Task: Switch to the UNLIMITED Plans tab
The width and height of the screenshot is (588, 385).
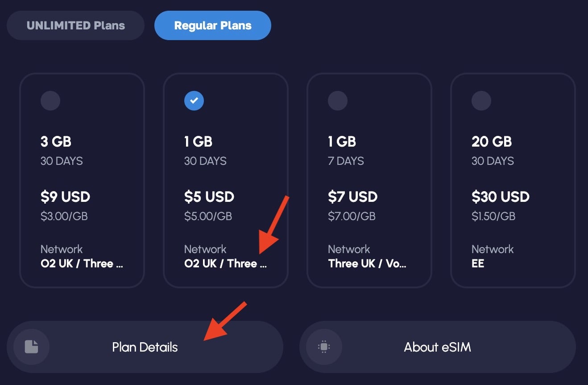Action: 75,25
